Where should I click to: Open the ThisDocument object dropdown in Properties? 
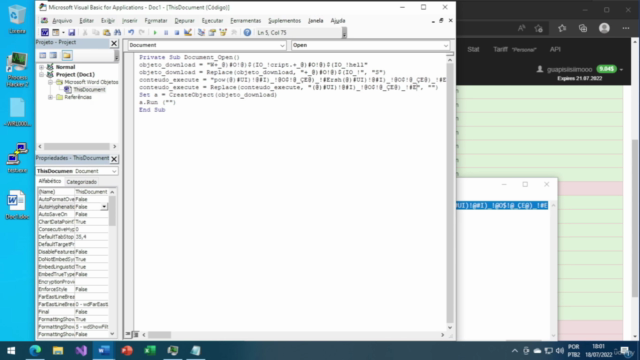coord(114,171)
